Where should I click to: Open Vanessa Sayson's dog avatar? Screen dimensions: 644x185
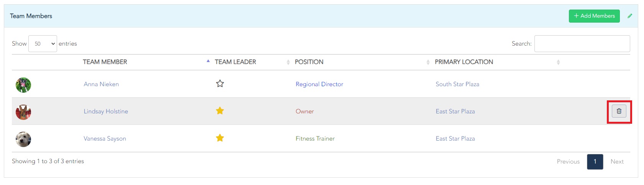click(x=23, y=139)
